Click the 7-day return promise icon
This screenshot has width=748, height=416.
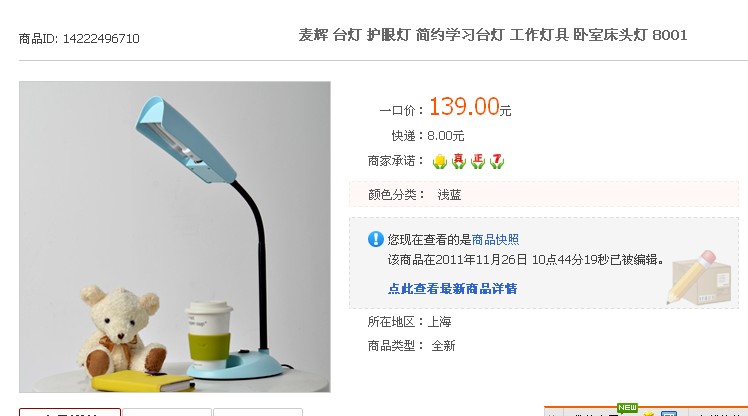tap(497, 161)
